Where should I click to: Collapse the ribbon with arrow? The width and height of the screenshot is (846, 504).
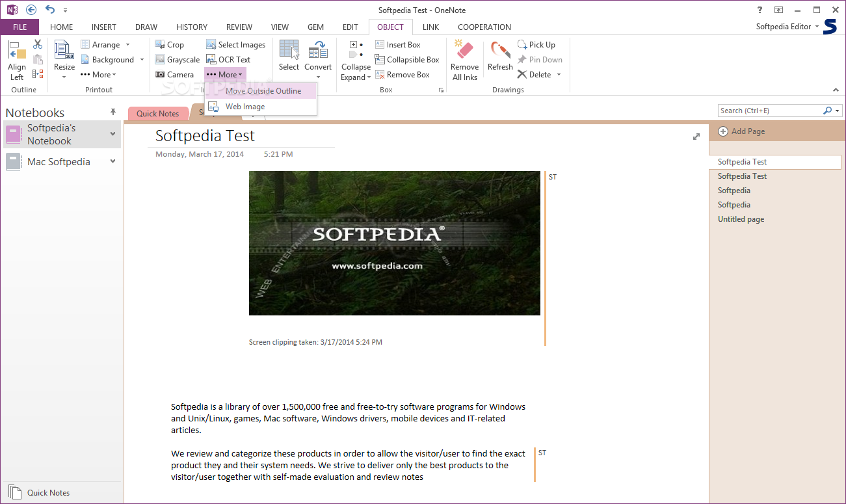[x=836, y=90]
